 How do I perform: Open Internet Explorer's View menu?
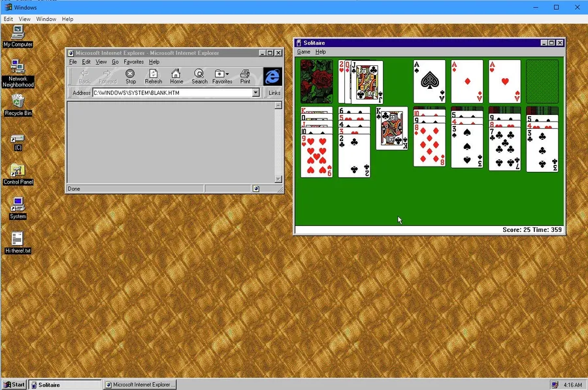(101, 62)
